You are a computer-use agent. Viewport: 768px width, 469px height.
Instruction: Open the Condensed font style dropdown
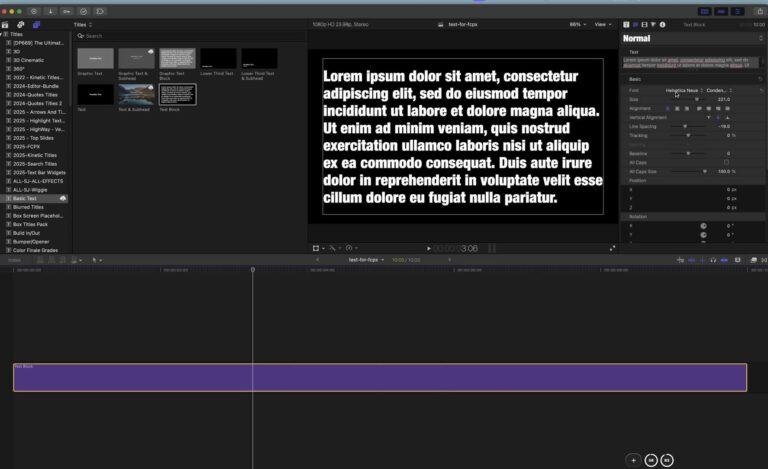(719, 91)
